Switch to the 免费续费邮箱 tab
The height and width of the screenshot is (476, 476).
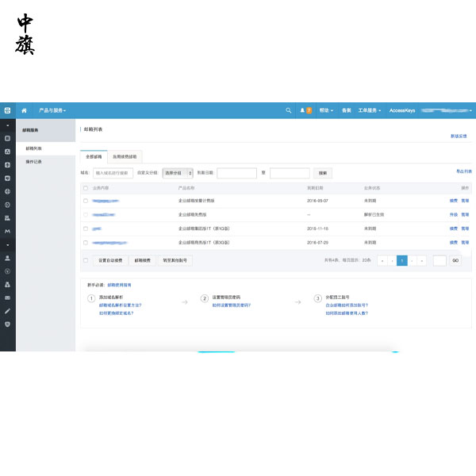pos(125,157)
